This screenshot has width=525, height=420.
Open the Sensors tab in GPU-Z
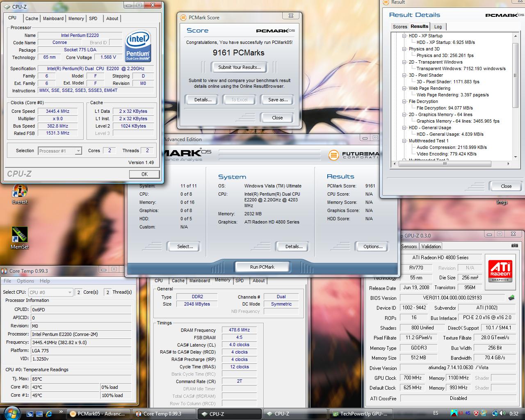pos(409,247)
